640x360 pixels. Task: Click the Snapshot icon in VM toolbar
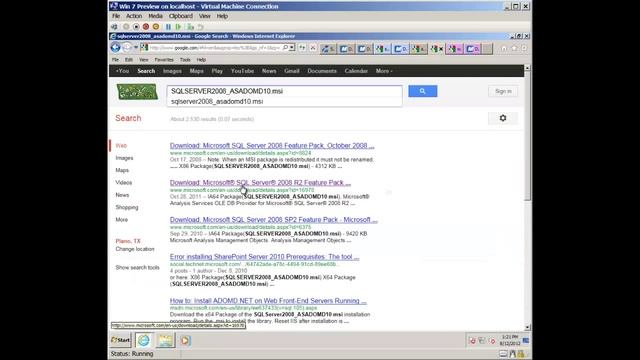[x=190, y=27]
